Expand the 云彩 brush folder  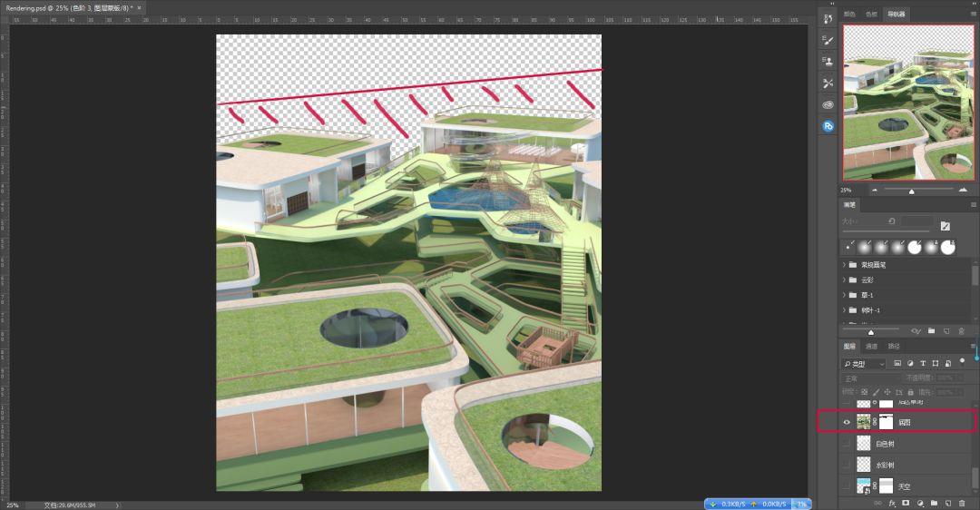pyautogui.click(x=845, y=280)
